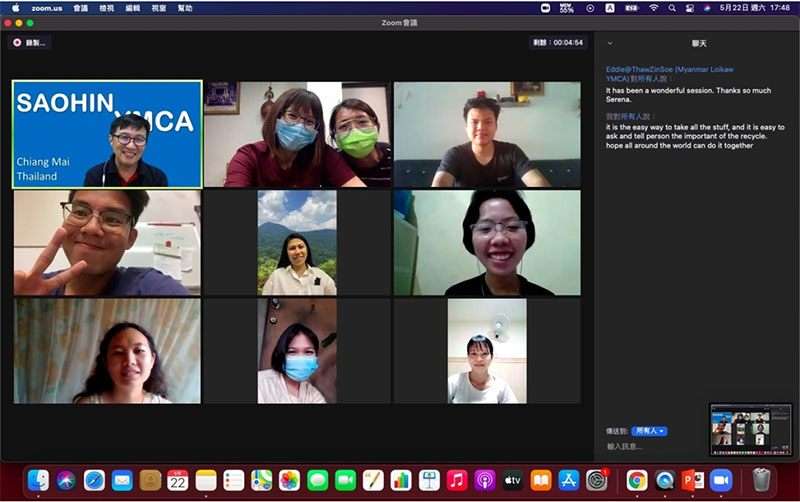Viewport: 800px width, 502px height.
Task: Select the tile with mountain background photo
Action: (x=297, y=243)
